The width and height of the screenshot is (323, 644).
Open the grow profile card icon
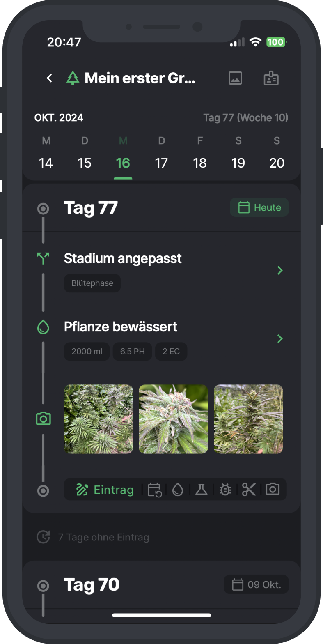[x=271, y=78]
